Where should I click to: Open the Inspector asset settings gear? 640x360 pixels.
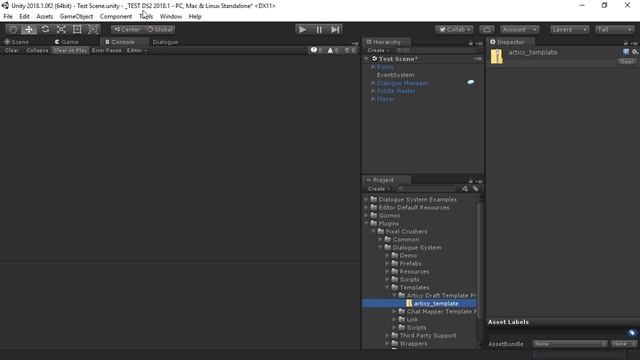(x=635, y=52)
